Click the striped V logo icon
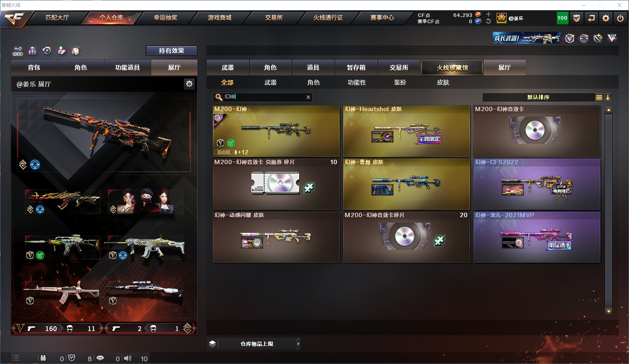 pos(612,38)
